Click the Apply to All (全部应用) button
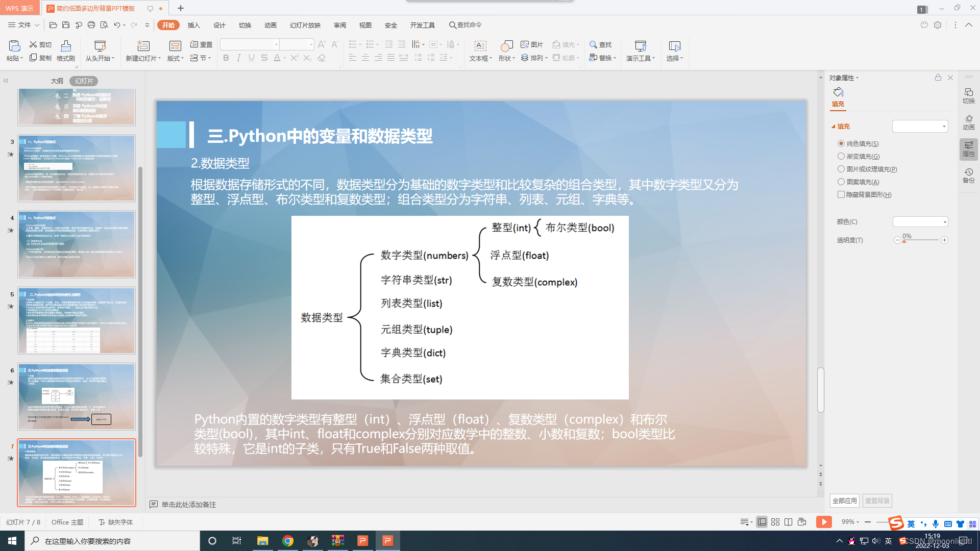This screenshot has width=980, height=551. [x=844, y=500]
